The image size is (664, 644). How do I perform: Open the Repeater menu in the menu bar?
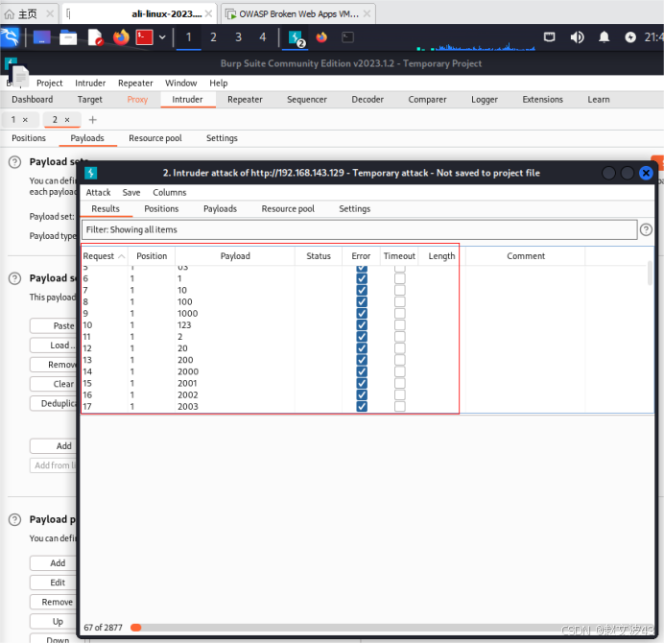135,83
